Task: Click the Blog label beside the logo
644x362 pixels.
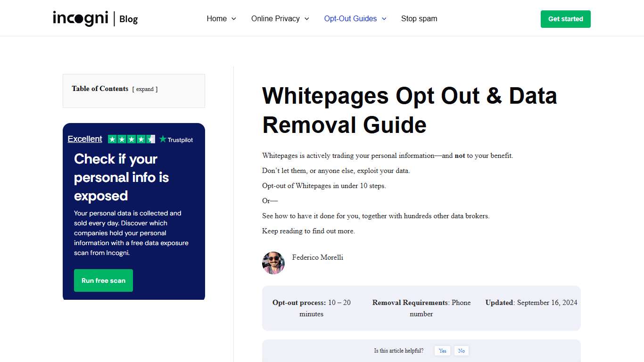Action: coord(128,19)
